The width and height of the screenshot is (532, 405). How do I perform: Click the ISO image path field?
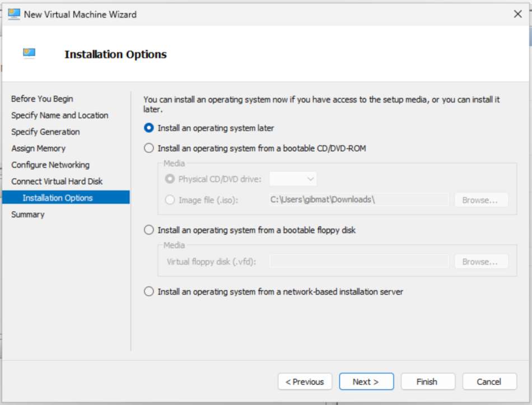[358, 199]
